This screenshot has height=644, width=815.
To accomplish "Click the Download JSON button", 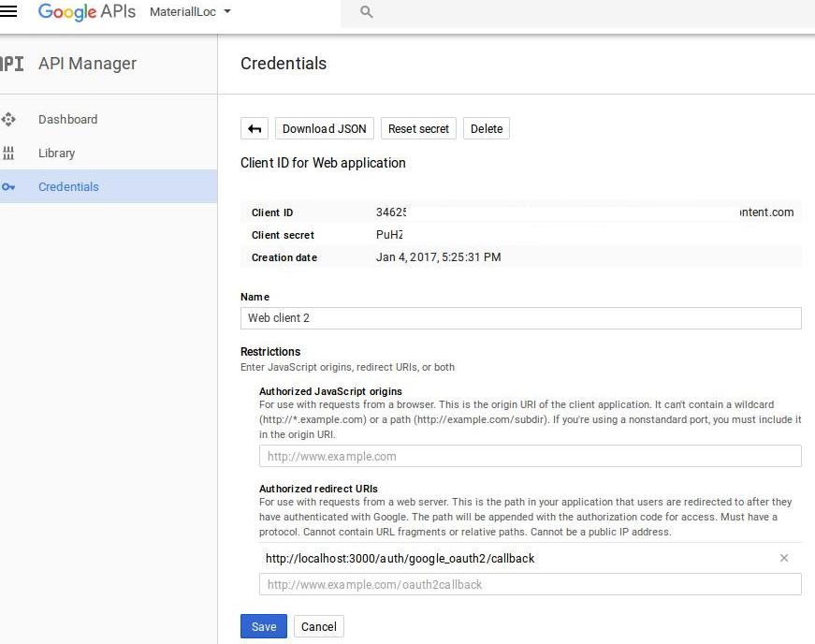I will tap(325, 129).
